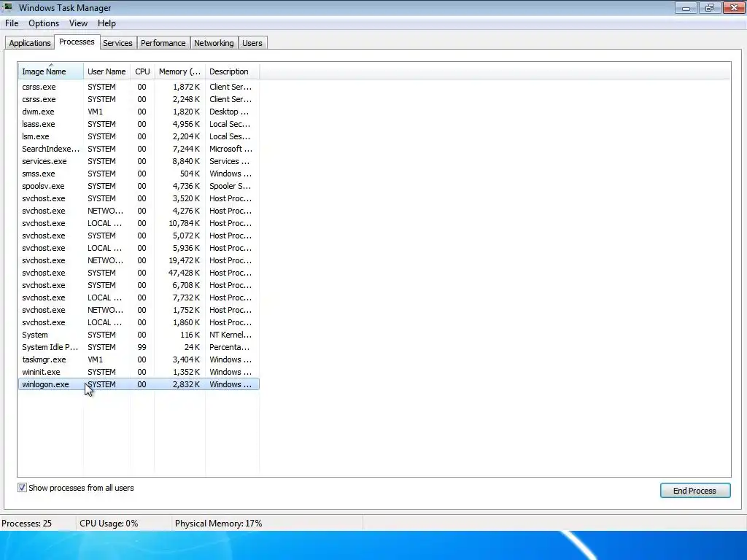Select svchost.exe using 10,784 K memory

point(139,223)
